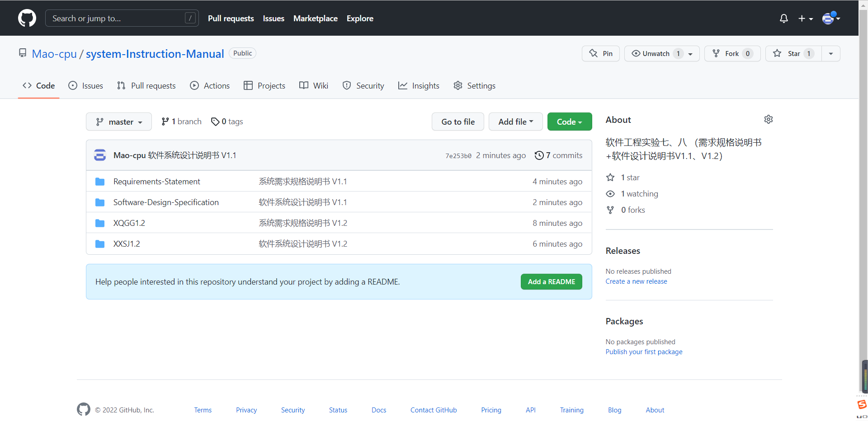The image size is (868, 421).
Task: Open the Wiki tab
Action: tap(314, 86)
